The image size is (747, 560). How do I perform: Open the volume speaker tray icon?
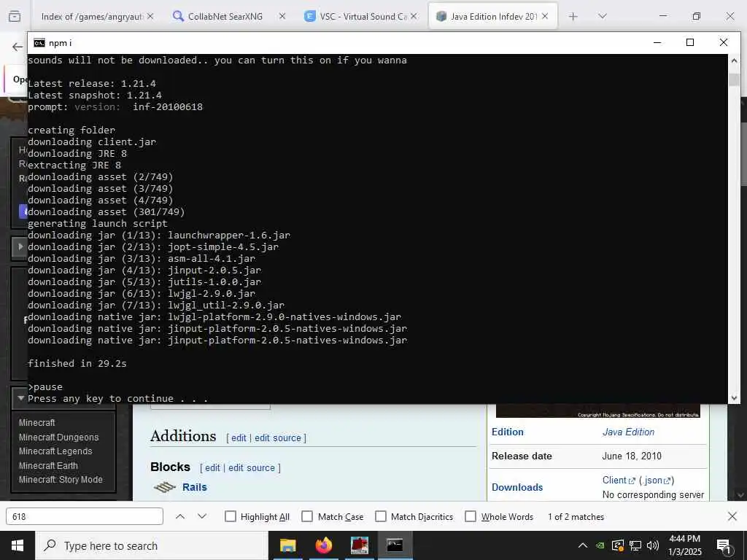(653, 545)
